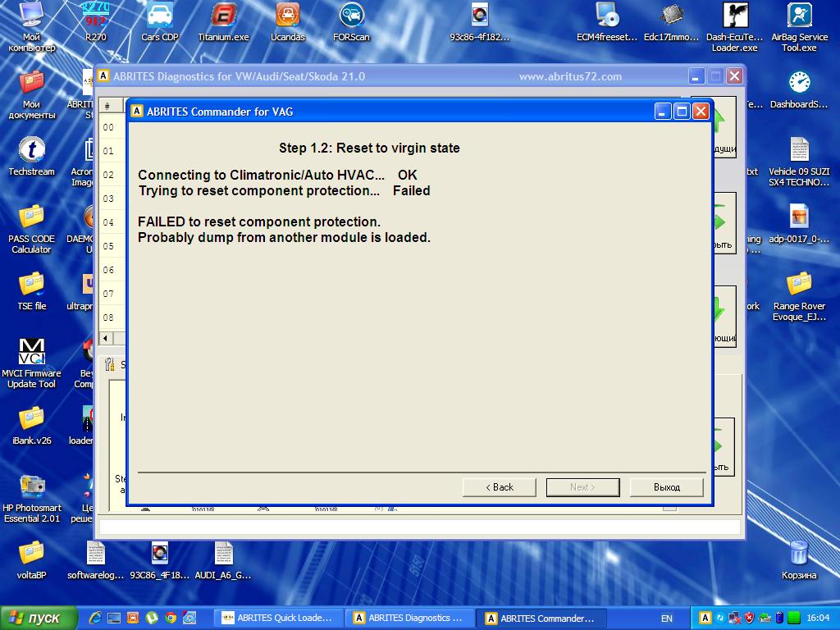Launch FORScan desktop icon
Viewport: 840px width, 630px height.
click(x=351, y=22)
